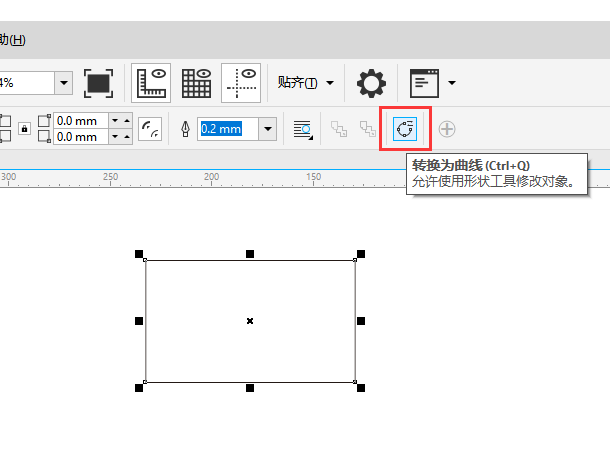Click the zoom percentage input field
Image resolution: width=610 pixels, height=465 pixels.
click(26, 83)
